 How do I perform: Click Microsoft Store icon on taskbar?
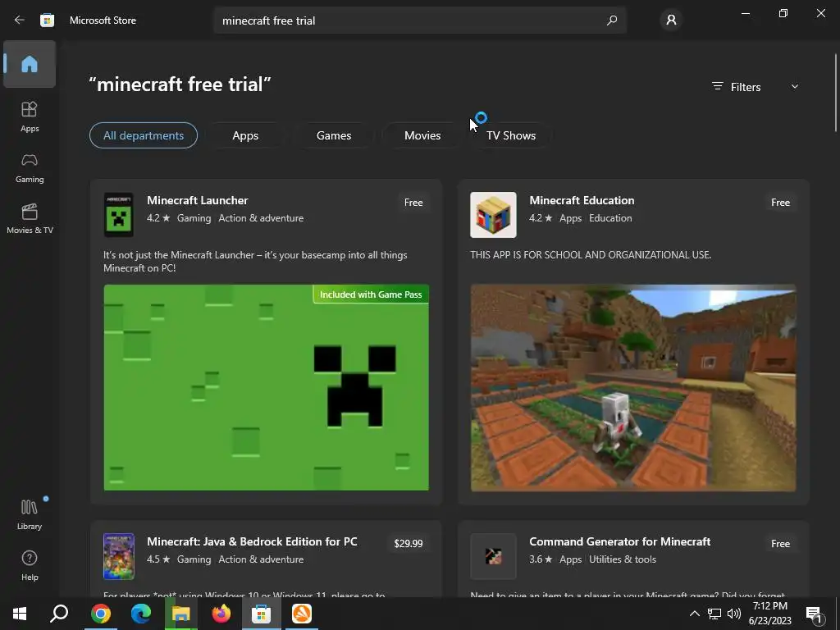262,614
